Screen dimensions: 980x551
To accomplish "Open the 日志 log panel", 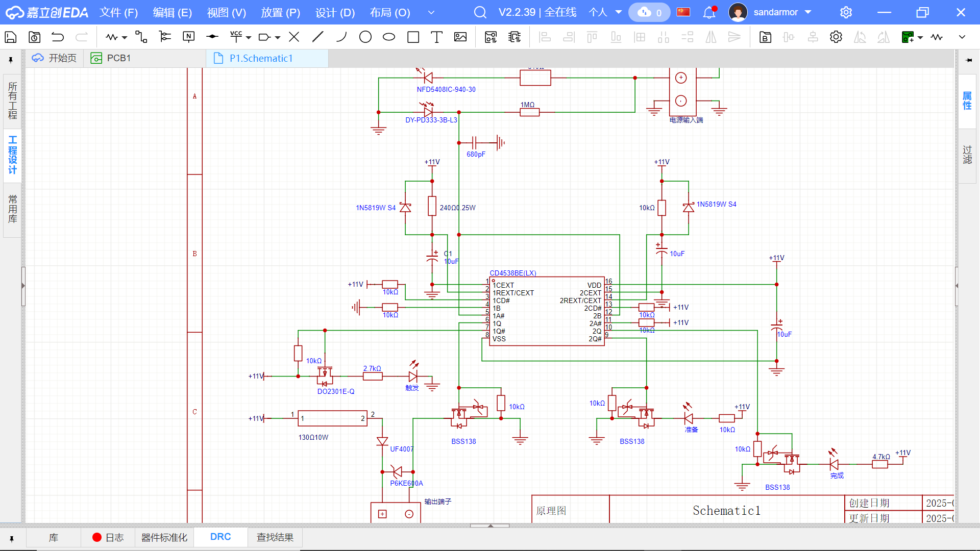I will [108, 537].
